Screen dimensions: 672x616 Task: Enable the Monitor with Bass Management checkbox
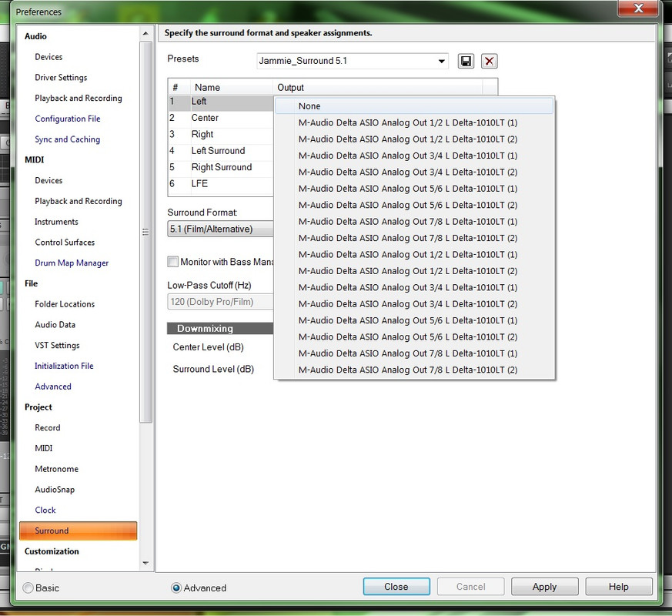(172, 262)
